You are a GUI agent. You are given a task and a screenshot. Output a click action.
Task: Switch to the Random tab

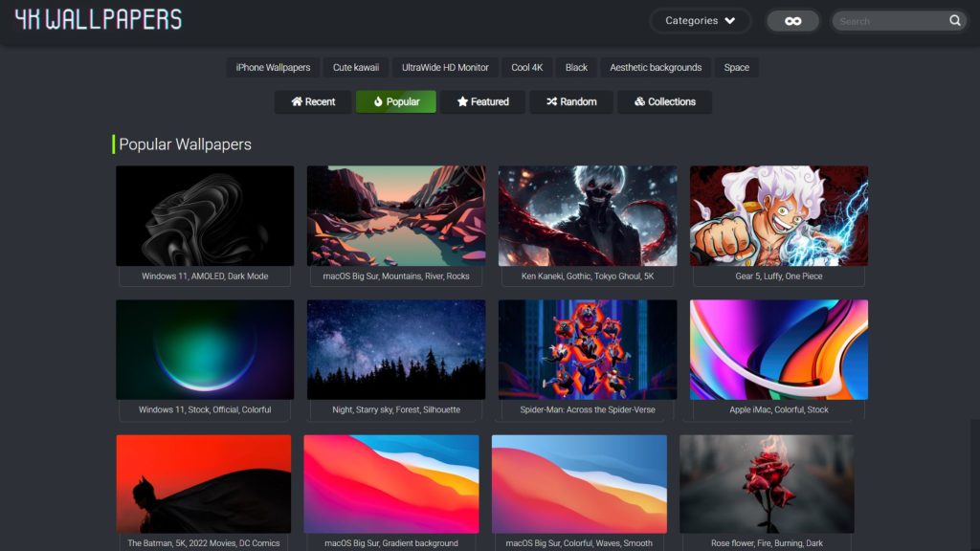[571, 101]
